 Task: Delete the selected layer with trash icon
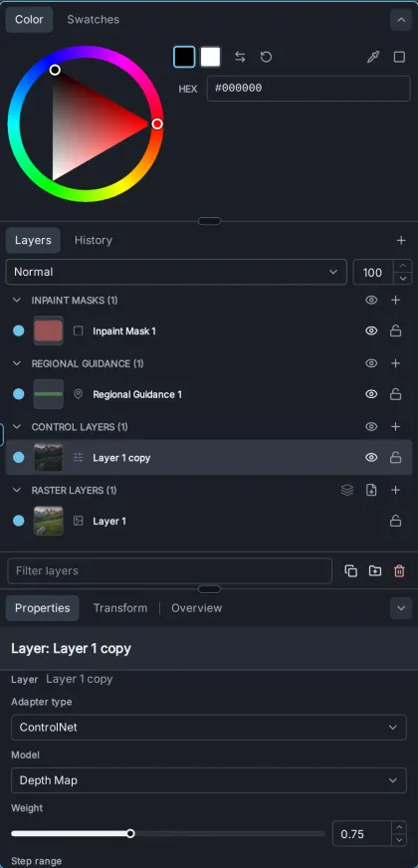(399, 570)
